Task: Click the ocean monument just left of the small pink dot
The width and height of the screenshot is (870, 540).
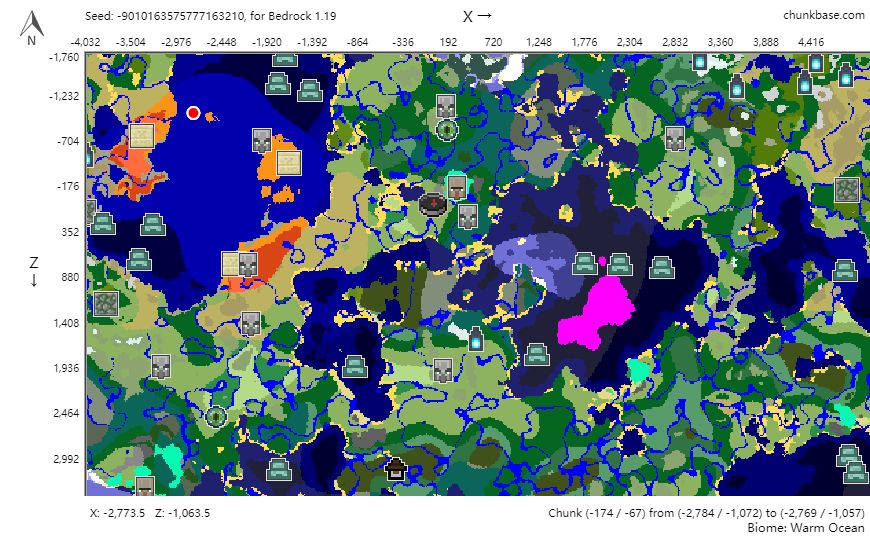Action: (584, 264)
